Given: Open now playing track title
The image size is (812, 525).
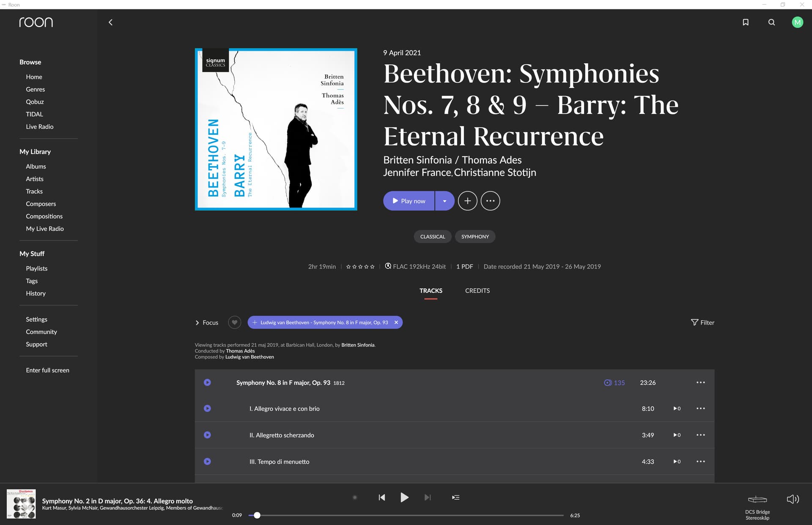Looking at the screenshot, I should click(117, 501).
